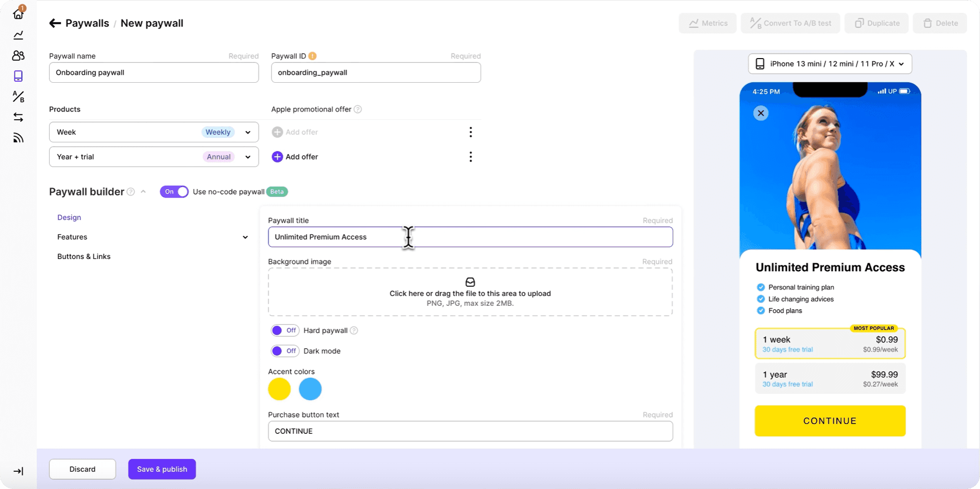Image resolution: width=980 pixels, height=489 pixels.
Task: Turn on Dark mode for the paywall
Action: coord(285,351)
